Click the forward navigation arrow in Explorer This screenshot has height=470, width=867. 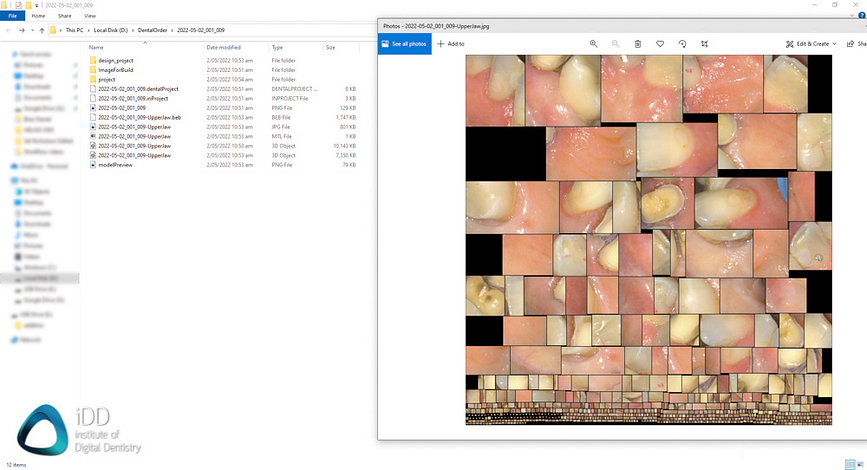[20, 30]
